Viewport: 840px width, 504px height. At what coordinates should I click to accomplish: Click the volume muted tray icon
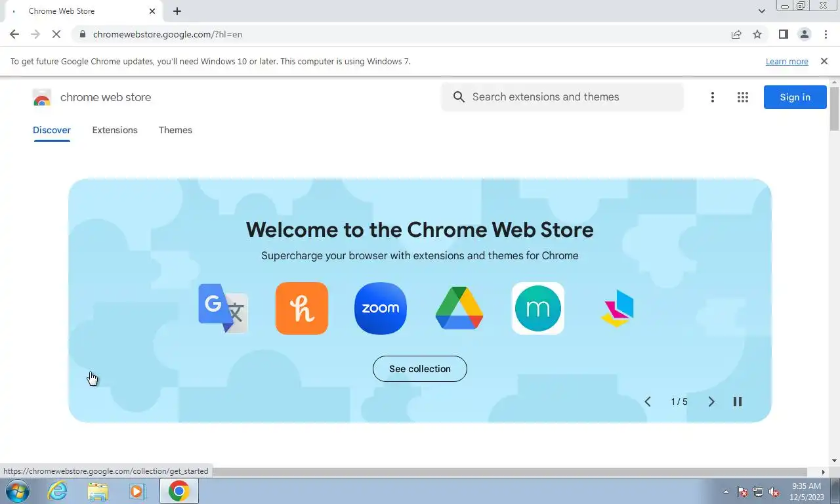tap(774, 492)
